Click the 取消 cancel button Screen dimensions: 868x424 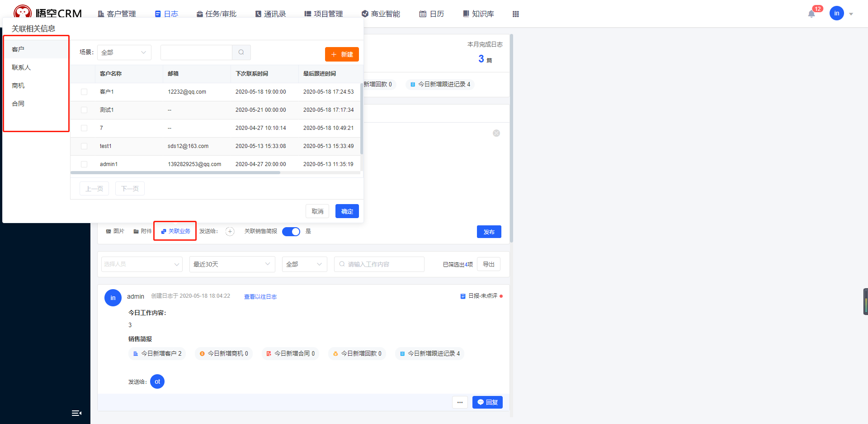tap(317, 211)
